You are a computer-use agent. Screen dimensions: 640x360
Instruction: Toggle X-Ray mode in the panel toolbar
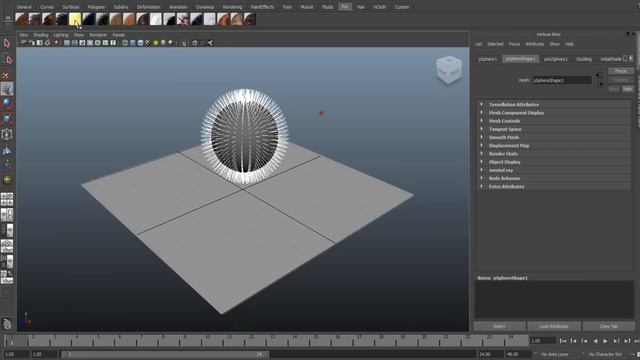pos(194,42)
